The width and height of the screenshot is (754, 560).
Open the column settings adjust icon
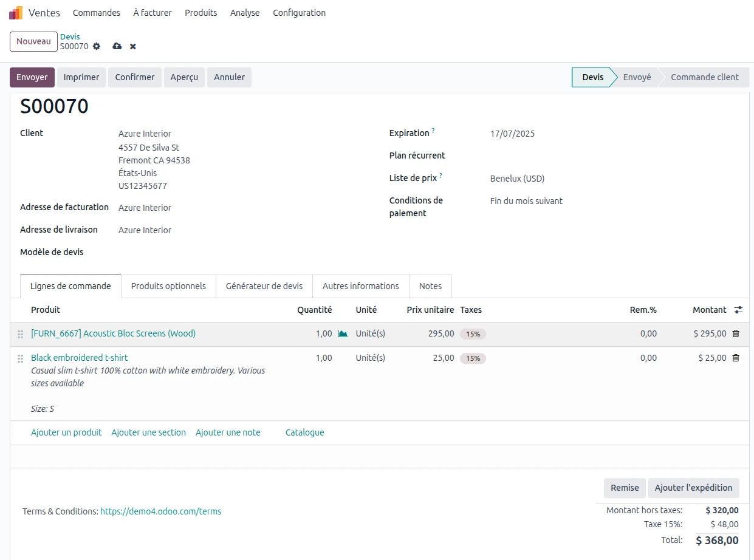738,310
